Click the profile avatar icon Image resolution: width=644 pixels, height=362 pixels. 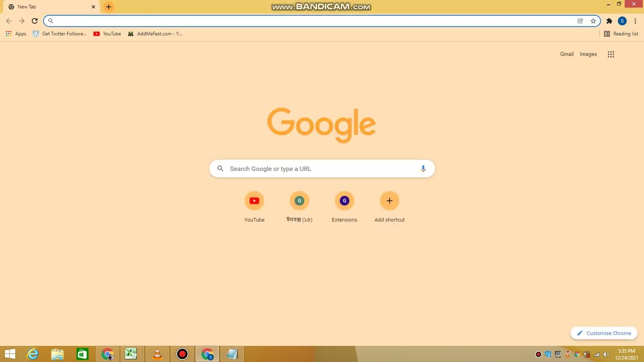coord(622,21)
